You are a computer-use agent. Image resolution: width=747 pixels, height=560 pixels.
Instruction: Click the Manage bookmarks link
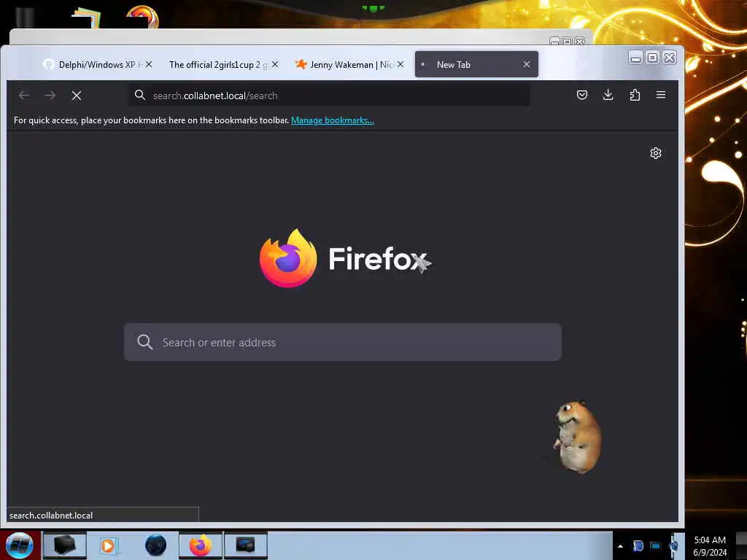333,120
